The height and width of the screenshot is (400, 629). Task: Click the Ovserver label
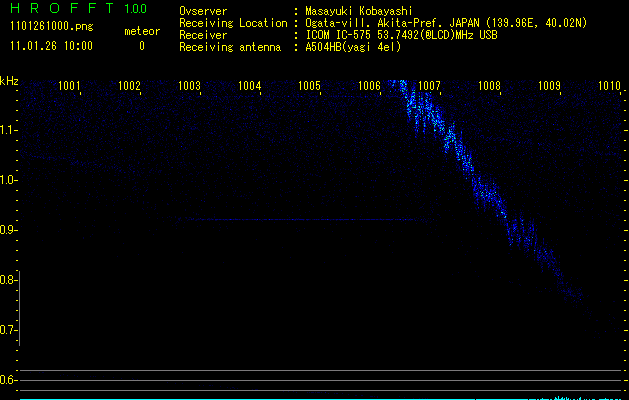pos(203,11)
